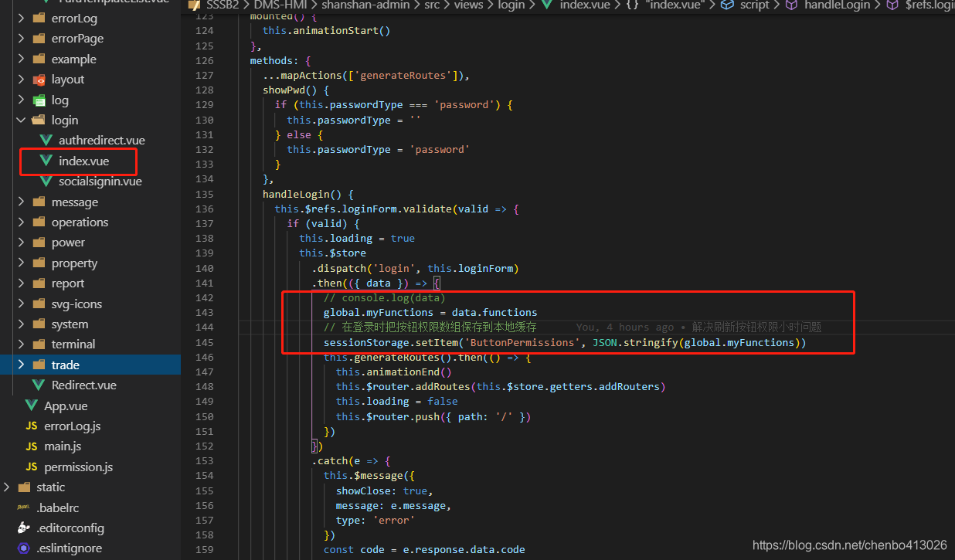
Task: Click the .editorconfig mouse icon
Action: [x=23, y=528]
